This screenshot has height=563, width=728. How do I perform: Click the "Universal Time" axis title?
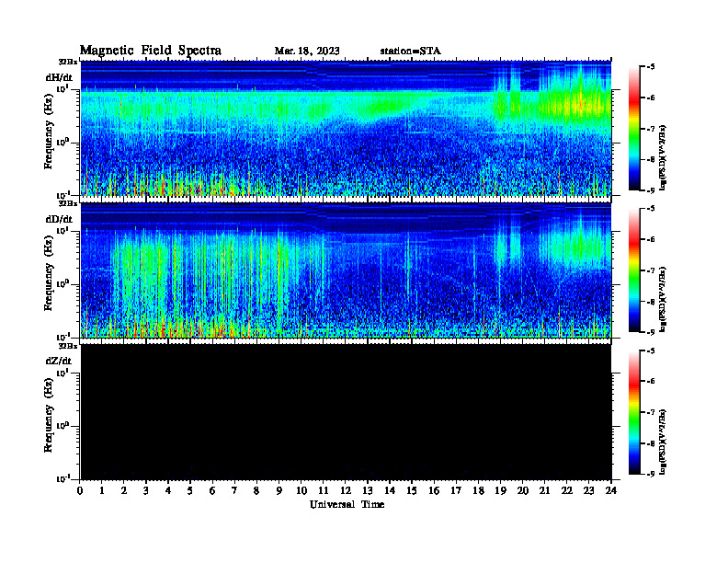[347, 504]
